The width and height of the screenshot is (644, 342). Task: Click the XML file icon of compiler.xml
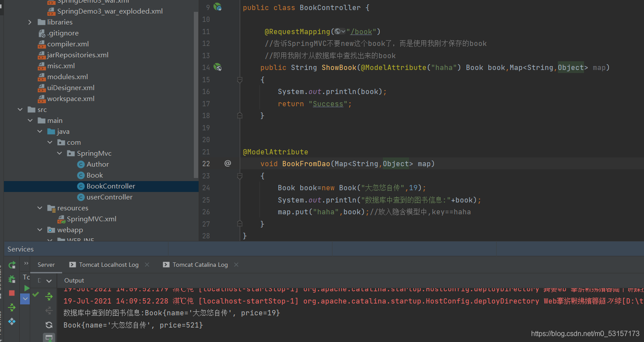[x=42, y=44]
